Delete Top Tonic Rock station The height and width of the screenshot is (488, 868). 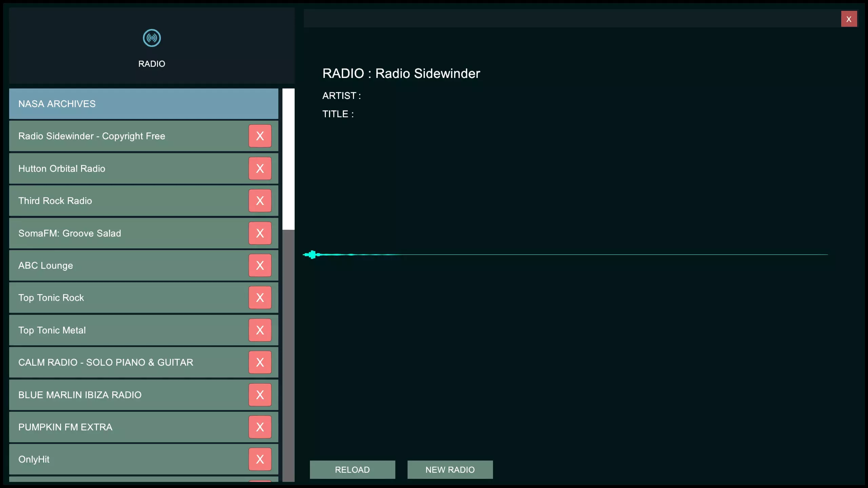click(260, 298)
